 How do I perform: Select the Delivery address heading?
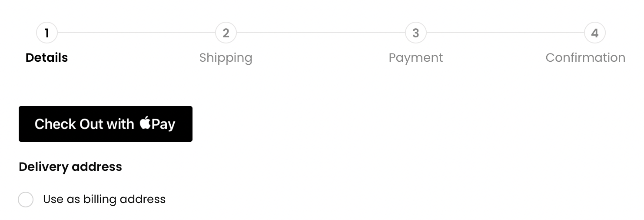(x=70, y=167)
